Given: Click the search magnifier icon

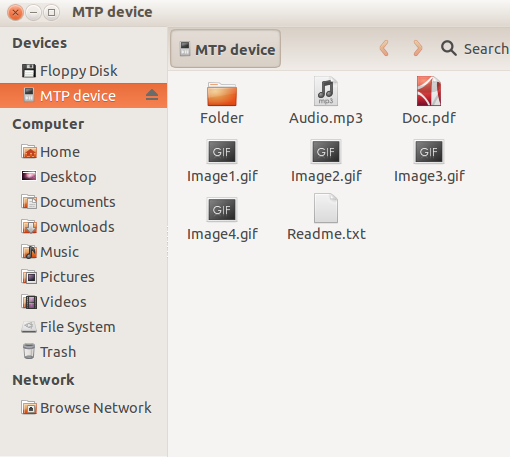Looking at the screenshot, I should [x=449, y=49].
